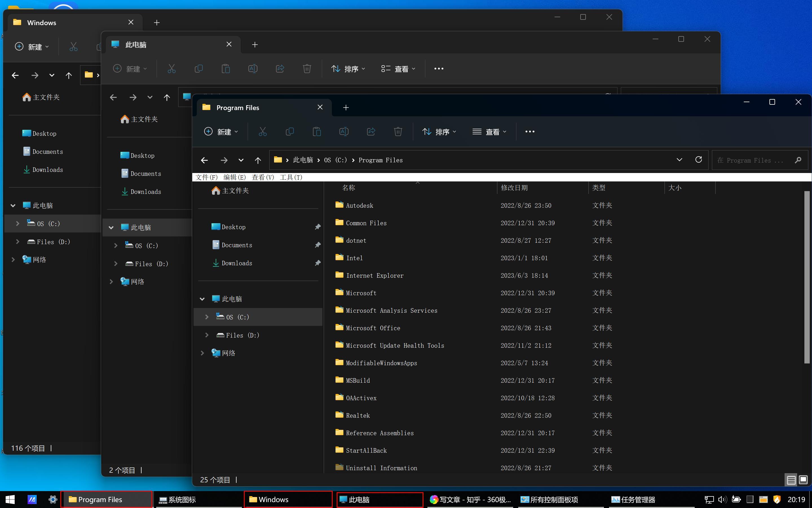This screenshot has width=812, height=508.
Task: Switch to large thumbnails view icon in status bar
Action: [803, 480]
